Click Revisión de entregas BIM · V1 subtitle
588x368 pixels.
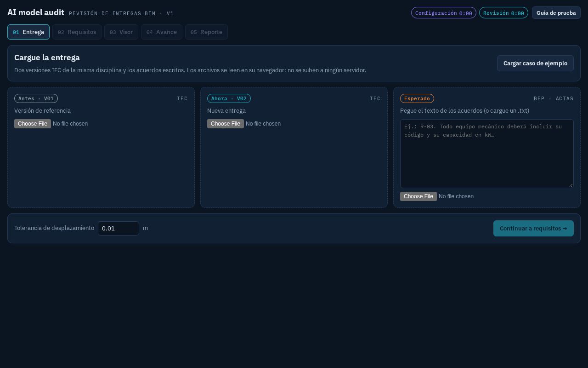[121, 14]
